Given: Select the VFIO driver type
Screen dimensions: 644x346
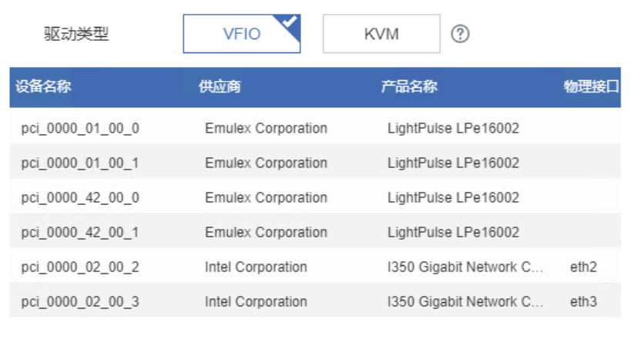Looking at the screenshot, I should point(241,34).
